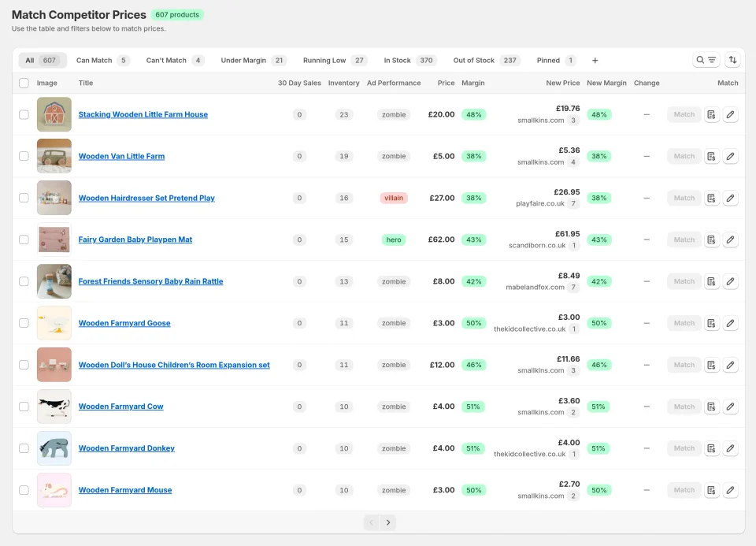Edit price pencil icon for Wooden Farmyard Donkey
756x546 pixels.
click(x=731, y=448)
